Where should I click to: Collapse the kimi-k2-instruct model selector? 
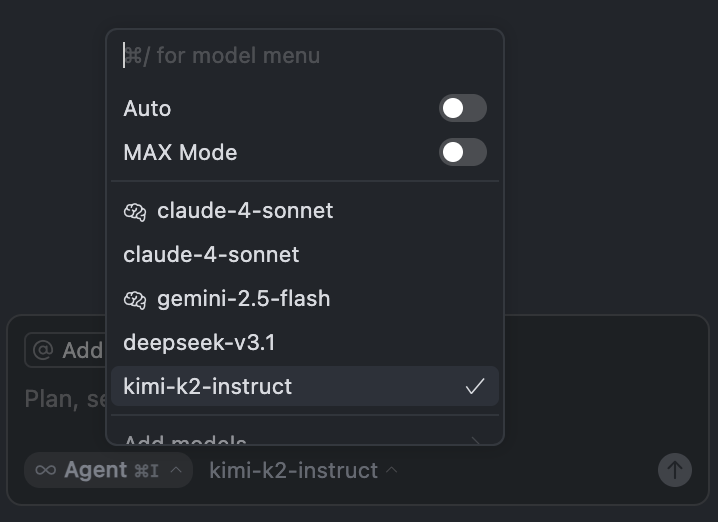(x=303, y=470)
